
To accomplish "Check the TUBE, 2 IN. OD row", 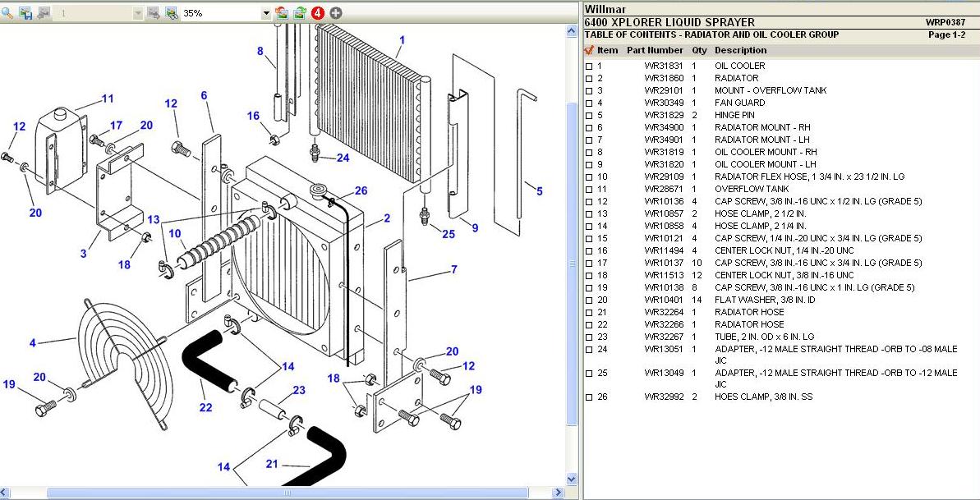I will (x=589, y=337).
